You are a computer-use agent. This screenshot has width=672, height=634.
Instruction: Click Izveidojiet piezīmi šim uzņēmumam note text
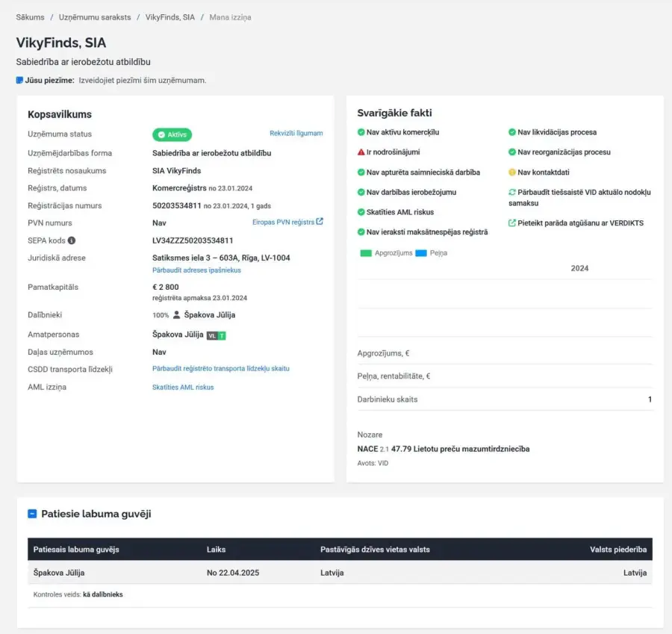pos(143,80)
